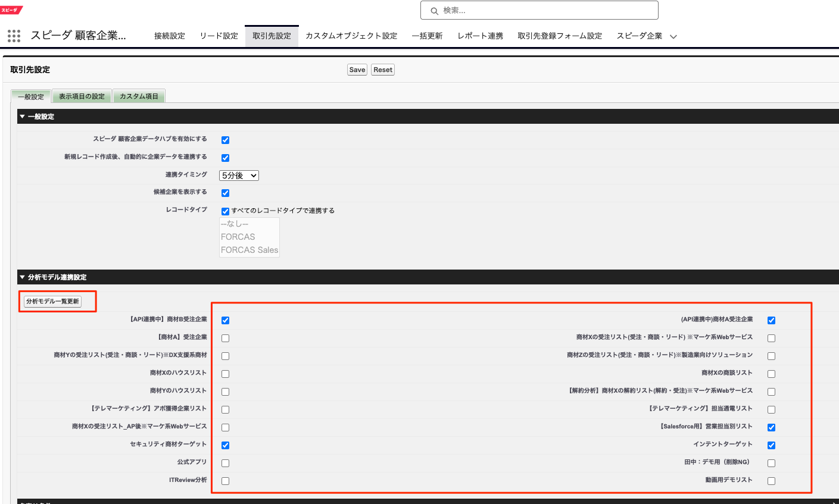Uncheck インテントターゲット checkbox
The height and width of the screenshot is (504, 839).
pyautogui.click(x=771, y=445)
